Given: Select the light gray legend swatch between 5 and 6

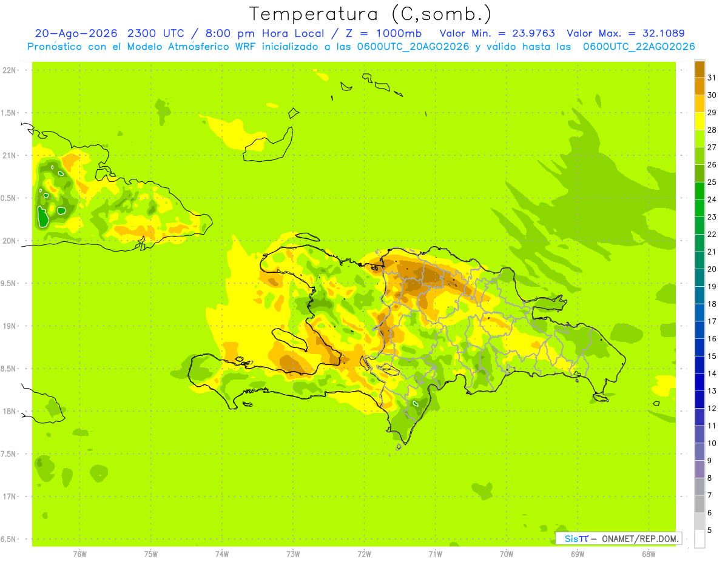Looking at the screenshot, I should (x=699, y=521).
